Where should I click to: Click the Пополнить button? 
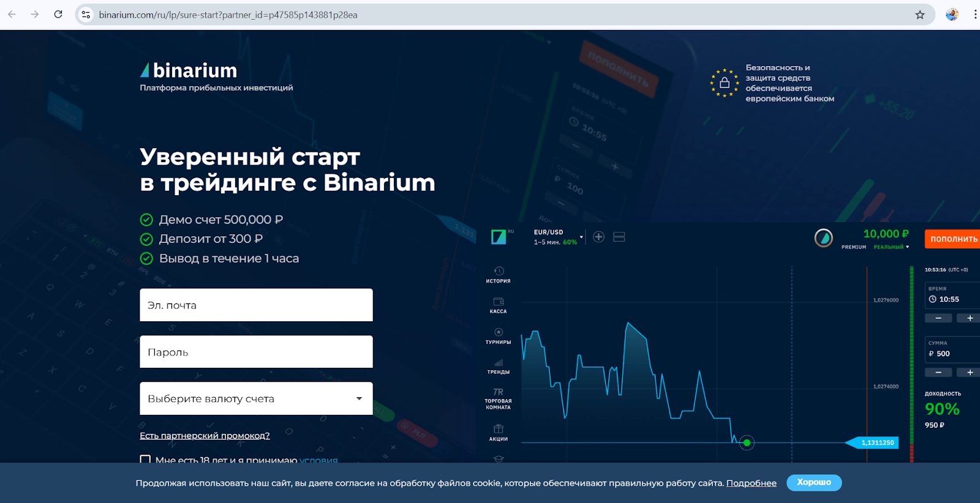tap(952, 239)
